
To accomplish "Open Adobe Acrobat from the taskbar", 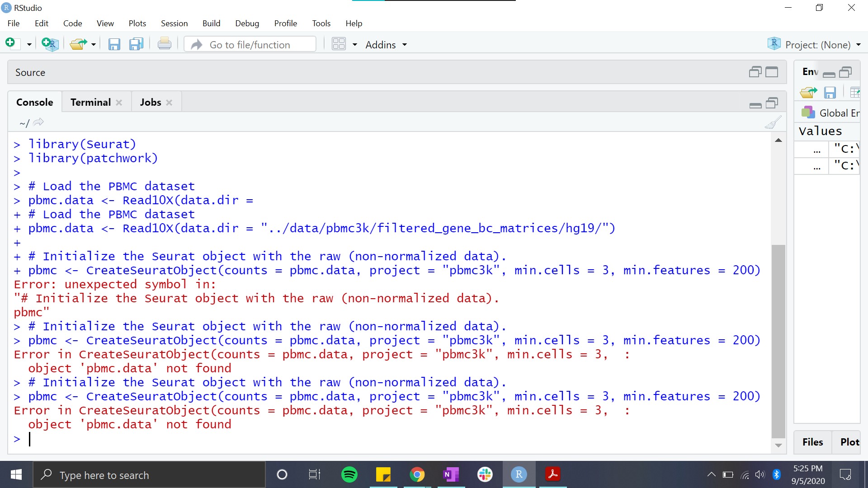I will 553,474.
